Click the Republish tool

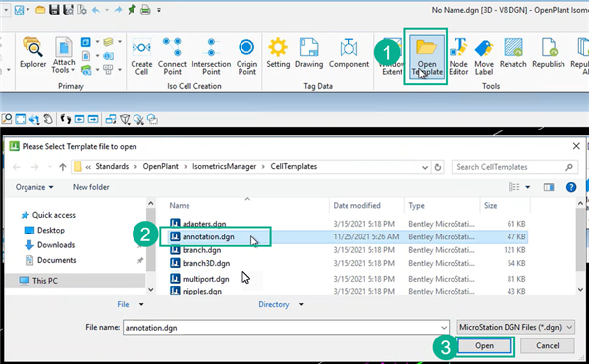pyautogui.click(x=549, y=53)
